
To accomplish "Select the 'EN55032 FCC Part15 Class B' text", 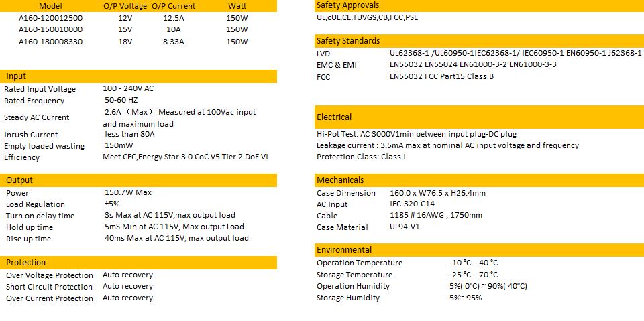I will 441,76.
